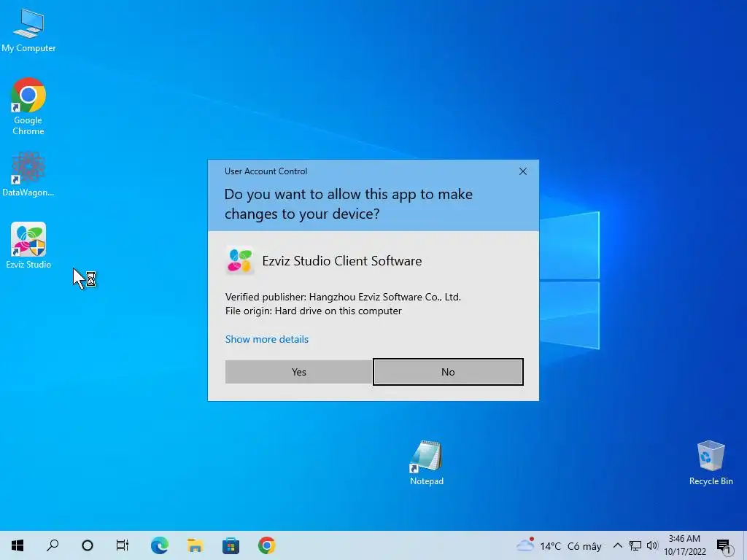Select the DataWagon desktop shortcut
This screenshot has height=560, width=747.
pos(28,174)
